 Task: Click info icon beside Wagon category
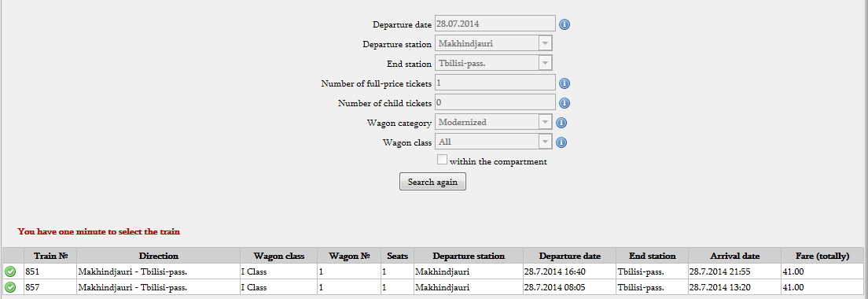point(561,123)
